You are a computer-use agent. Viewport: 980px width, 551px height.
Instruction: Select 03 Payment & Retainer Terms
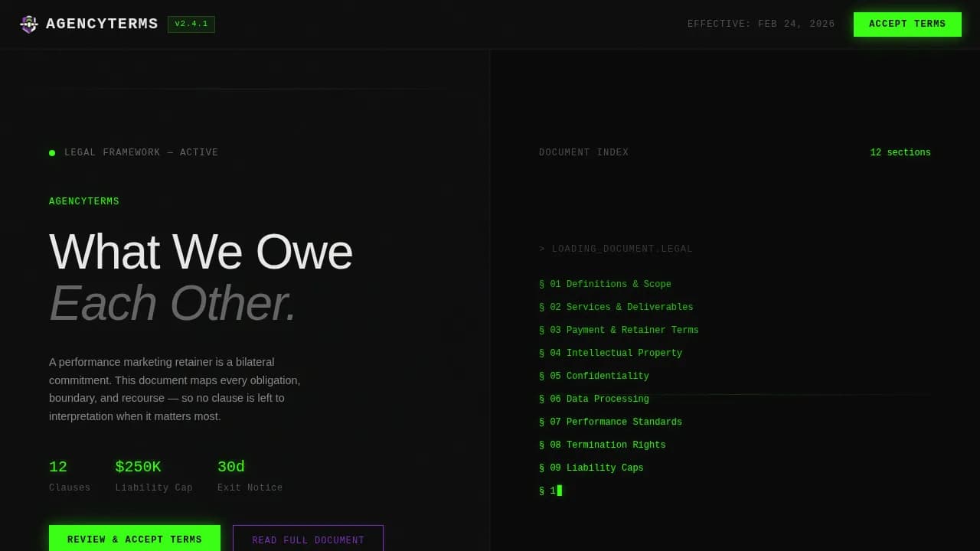click(619, 331)
